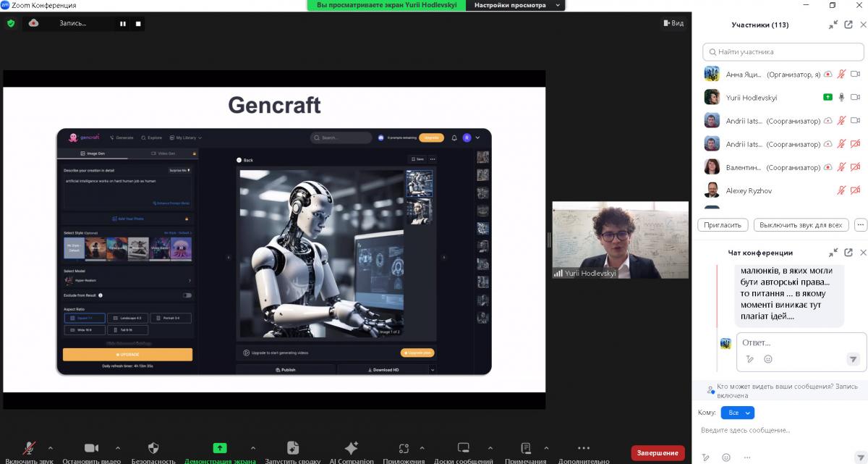Click the Выключить звук для всех button
The height and width of the screenshot is (464, 868).
(801, 225)
